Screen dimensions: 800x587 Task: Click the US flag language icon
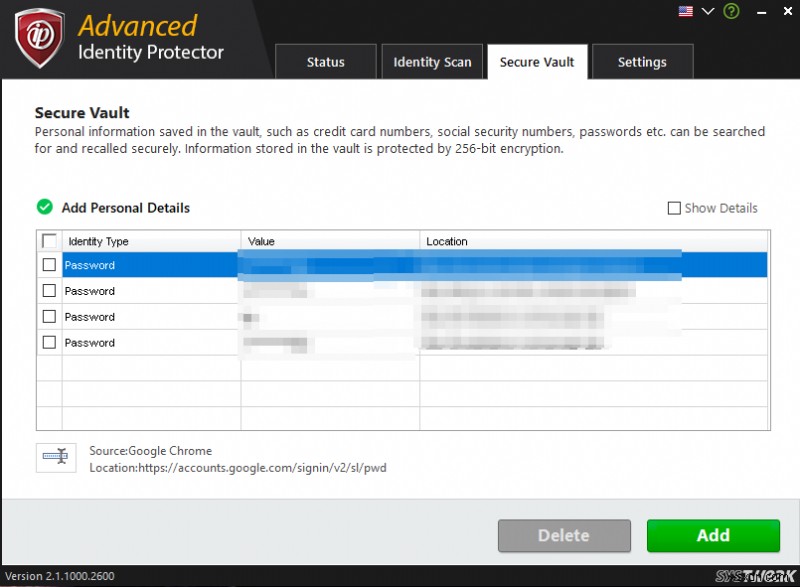coord(684,11)
